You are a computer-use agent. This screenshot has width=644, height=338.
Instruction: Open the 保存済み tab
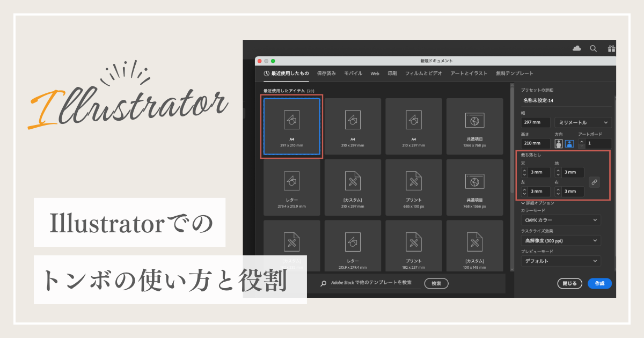pos(326,74)
